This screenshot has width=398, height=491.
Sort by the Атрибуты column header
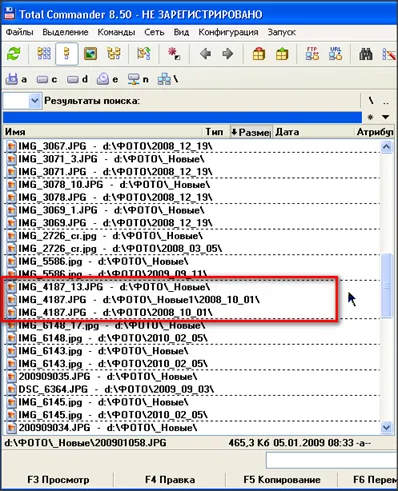tap(375, 132)
